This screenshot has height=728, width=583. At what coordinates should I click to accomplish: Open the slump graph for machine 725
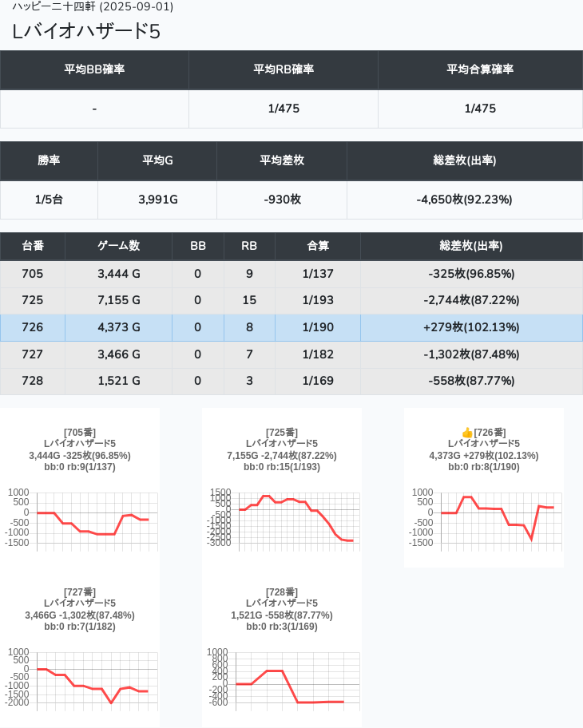[x=282, y=519]
